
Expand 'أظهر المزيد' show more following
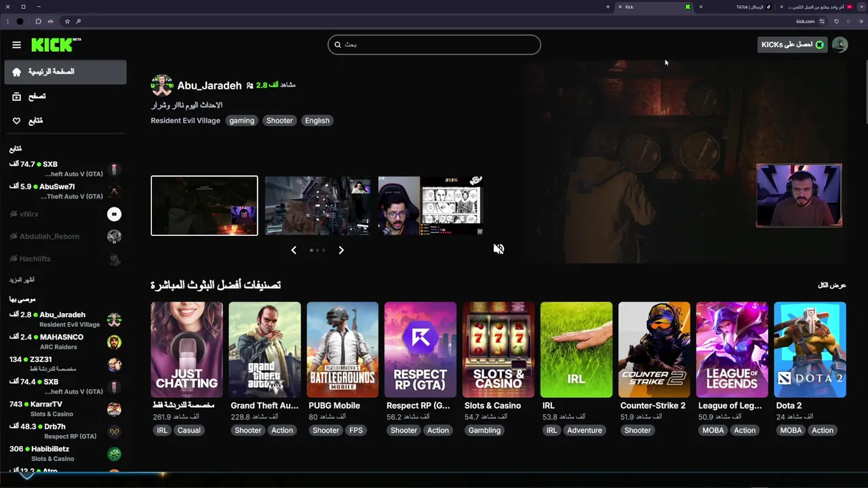pyautogui.click(x=22, y=280)
